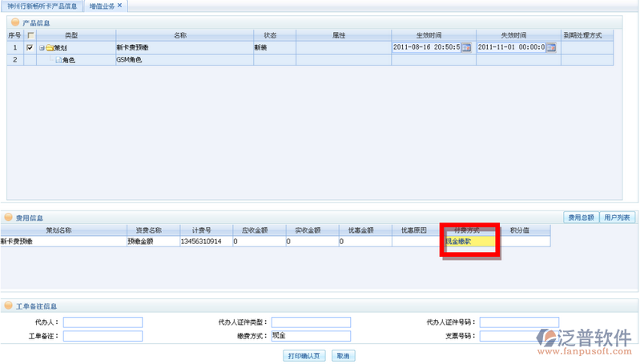Close the 增值业务 tab
This screenshot has width=640, height=364.
[120, 6]
